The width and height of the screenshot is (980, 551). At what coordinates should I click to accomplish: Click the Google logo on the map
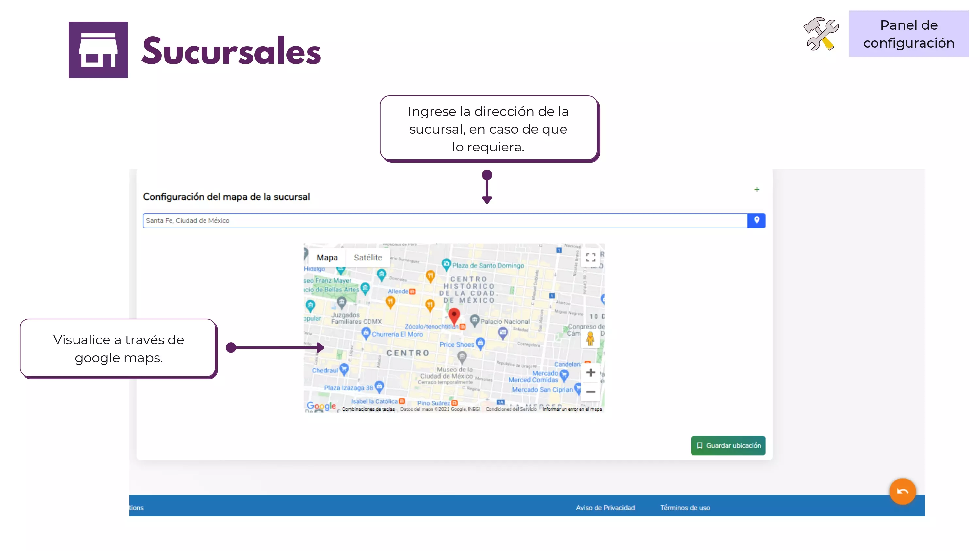pyautogui.click(x=321, y=406)
